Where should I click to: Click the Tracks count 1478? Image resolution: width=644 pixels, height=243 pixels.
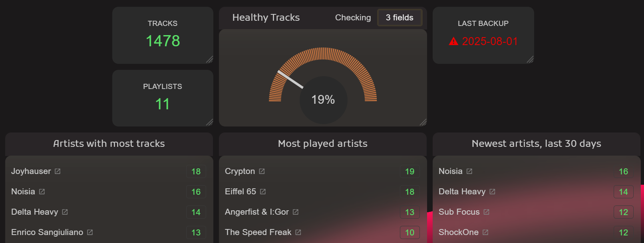coord(163,41)
